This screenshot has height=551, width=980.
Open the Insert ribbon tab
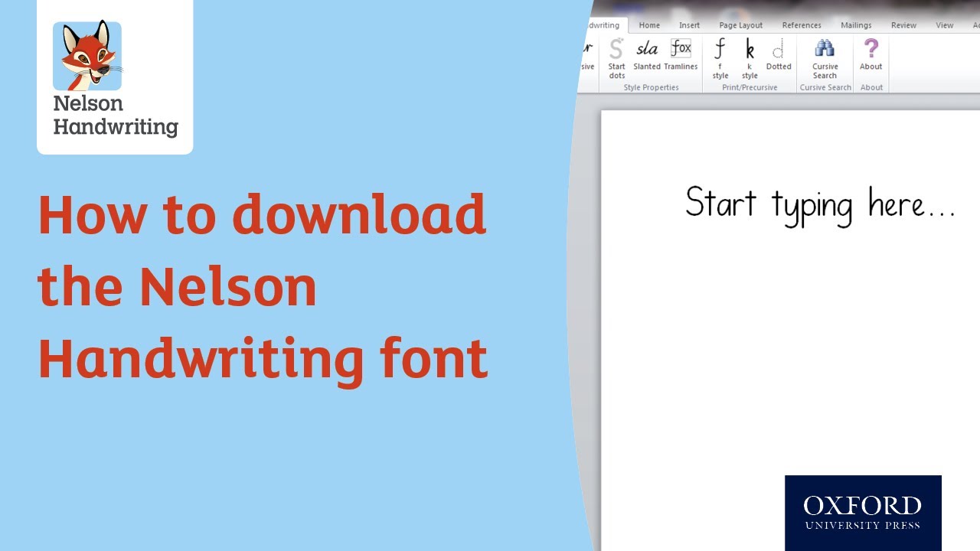(689, 25)
